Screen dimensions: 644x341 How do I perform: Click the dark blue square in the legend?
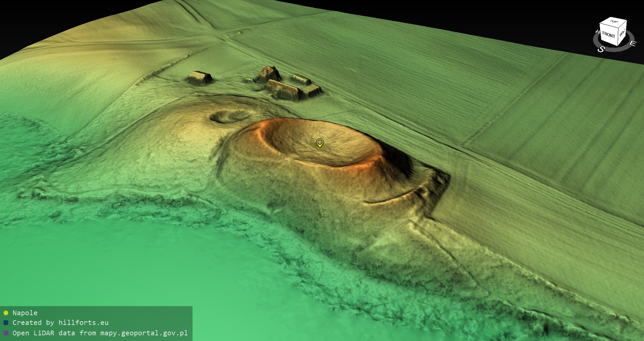6,323
